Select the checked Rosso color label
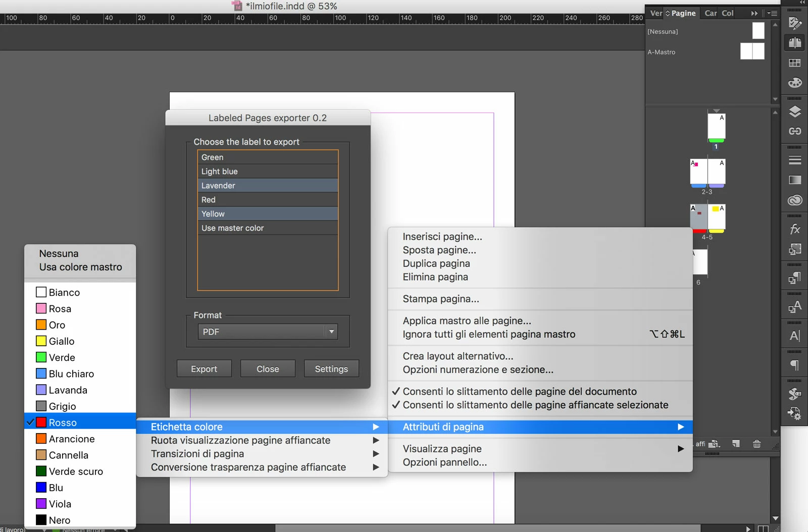 [80, 422]
